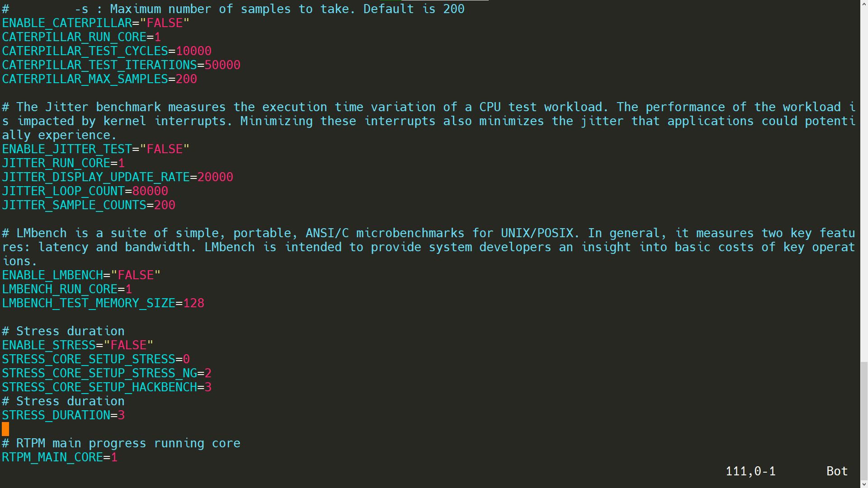Screen dimensions: 868x488
Task: Click the JITTER_LOOP_COUNT value 80000
Action: (150, 191)
